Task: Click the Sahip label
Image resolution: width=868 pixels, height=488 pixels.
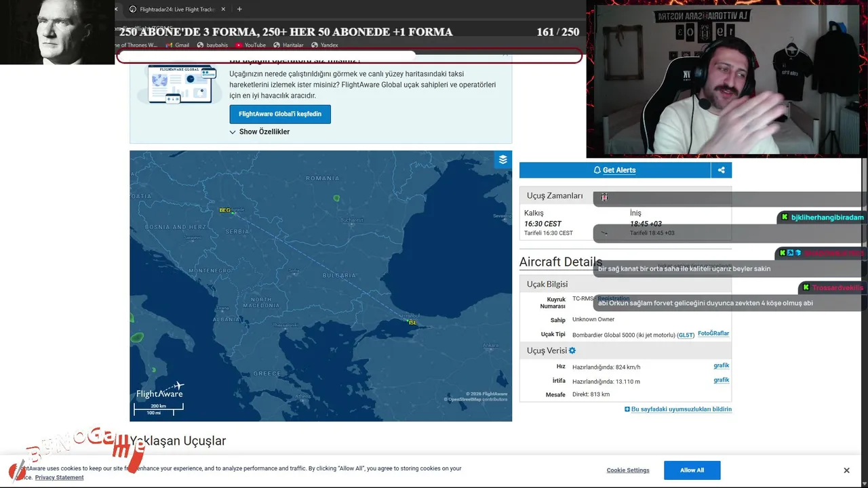Action: (x=557, y=320)
